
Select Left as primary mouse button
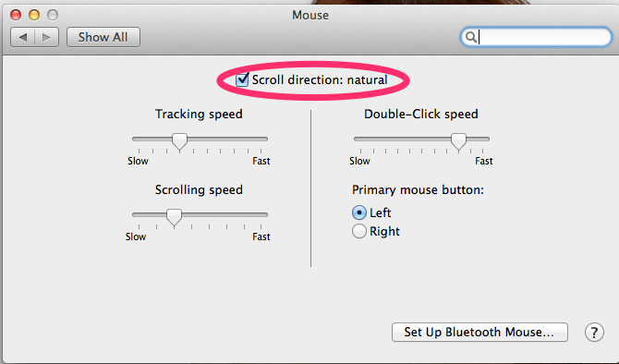358,212
